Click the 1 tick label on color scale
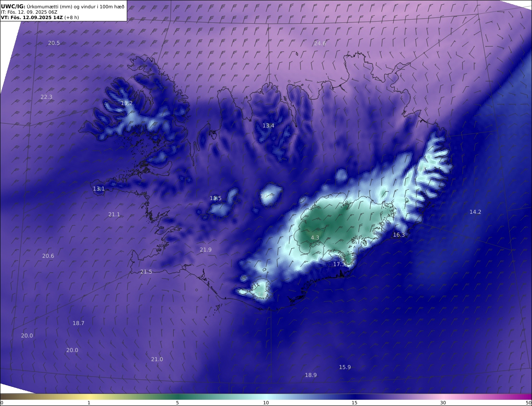 coord(89,403)
